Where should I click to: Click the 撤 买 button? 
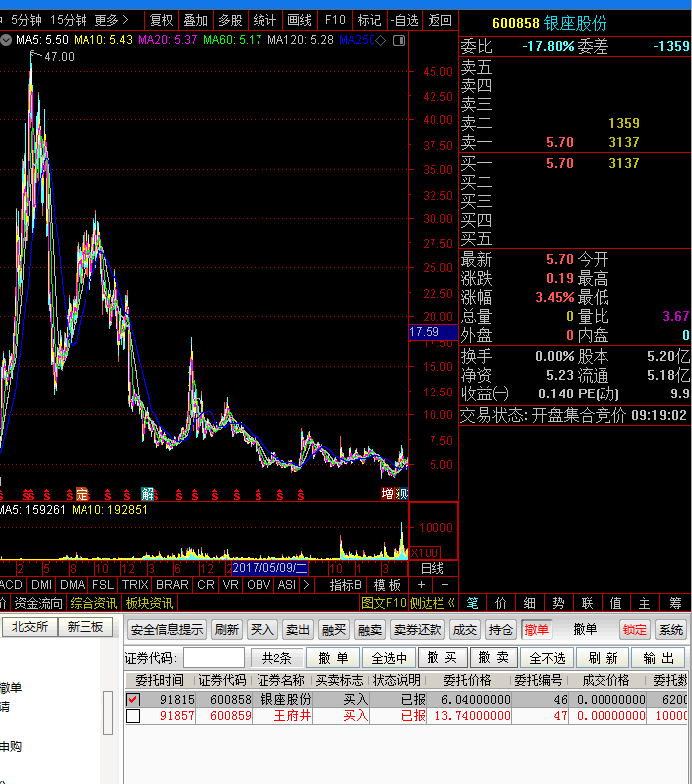(442, 658)
